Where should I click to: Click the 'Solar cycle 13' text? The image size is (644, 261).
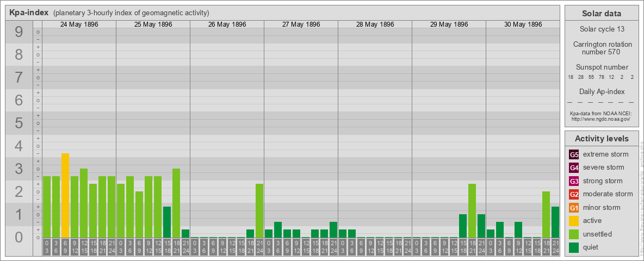click(x=601, y=29)
